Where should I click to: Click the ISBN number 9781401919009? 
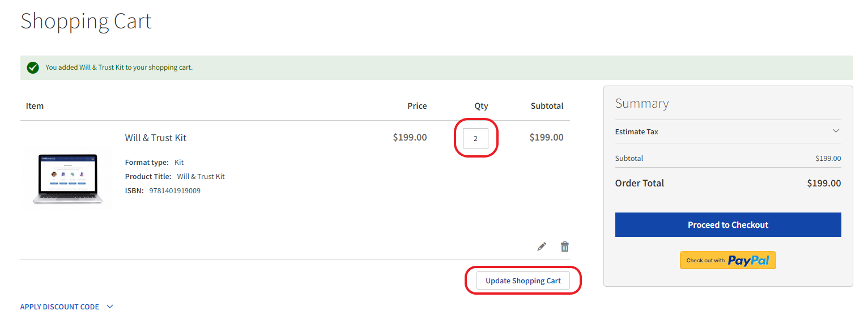[x=175, y=191]
